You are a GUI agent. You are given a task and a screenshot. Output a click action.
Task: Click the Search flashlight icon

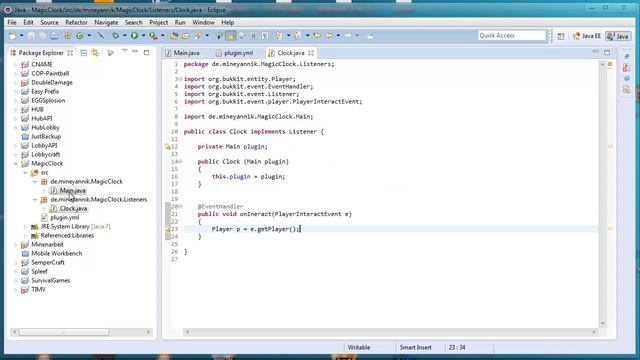point(198,36)
